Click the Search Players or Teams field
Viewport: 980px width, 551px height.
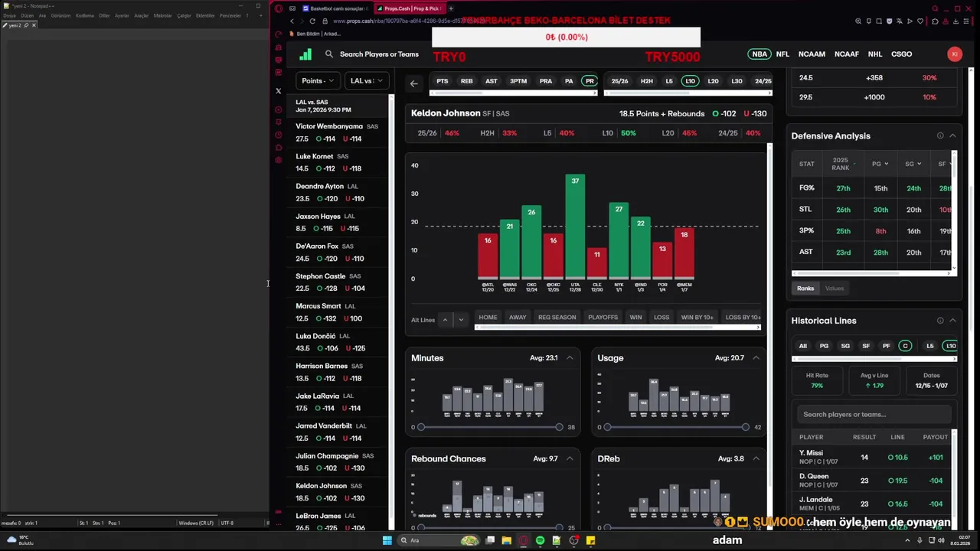(x=379, y=54)
